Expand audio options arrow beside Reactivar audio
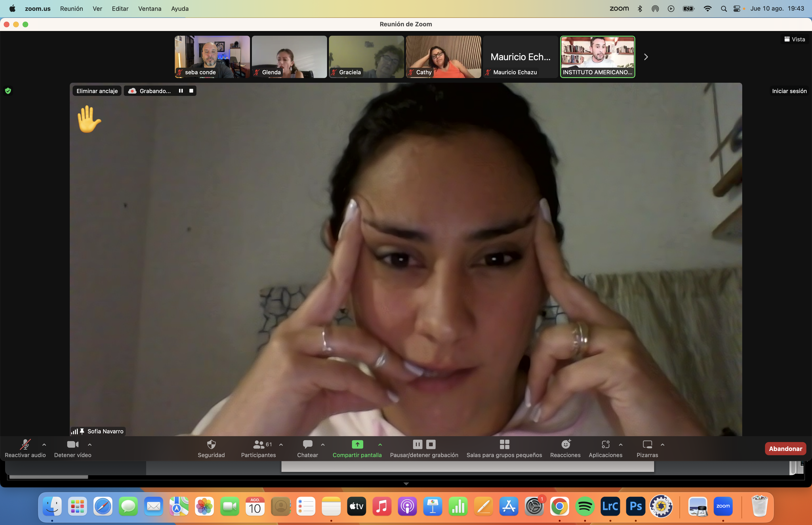812x525 pixels. coord(44,445)
